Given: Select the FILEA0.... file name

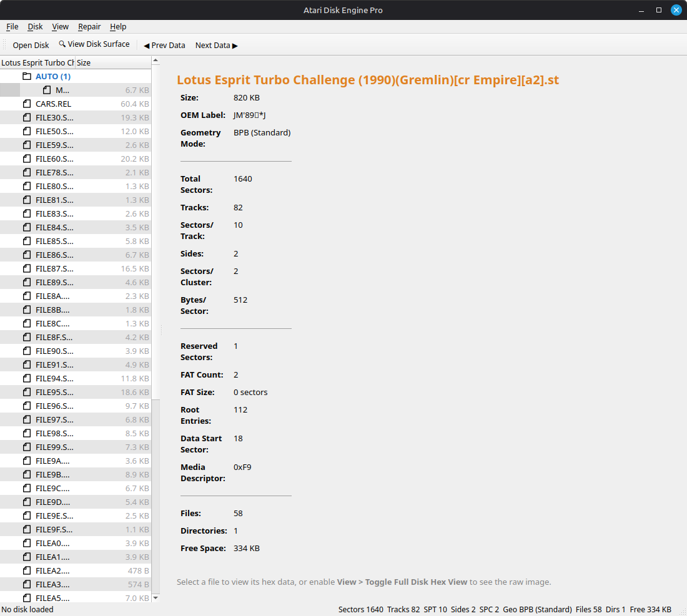Looking at the screenshot, I should (52, 544).
